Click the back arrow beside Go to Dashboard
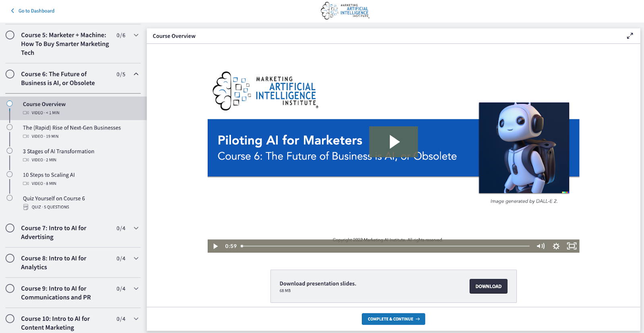Image resolution: width=644 pixels, height=333 pixels. click(x=12, y=11)
